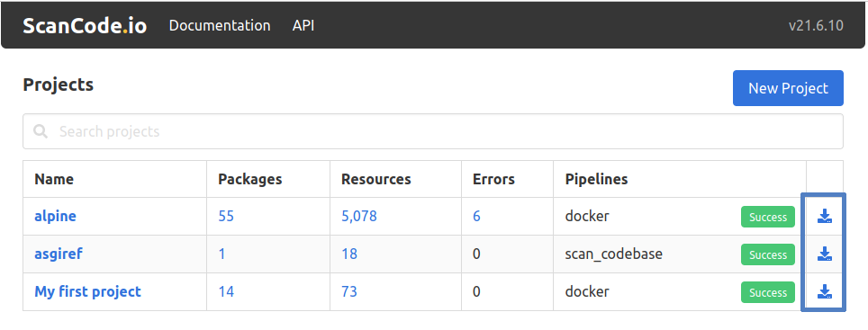
Task: Click the Errors column header
Action: [493, 179]
